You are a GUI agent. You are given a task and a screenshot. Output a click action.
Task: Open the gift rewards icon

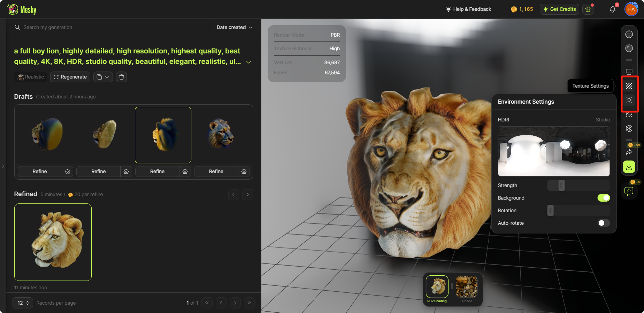point(588,9)
